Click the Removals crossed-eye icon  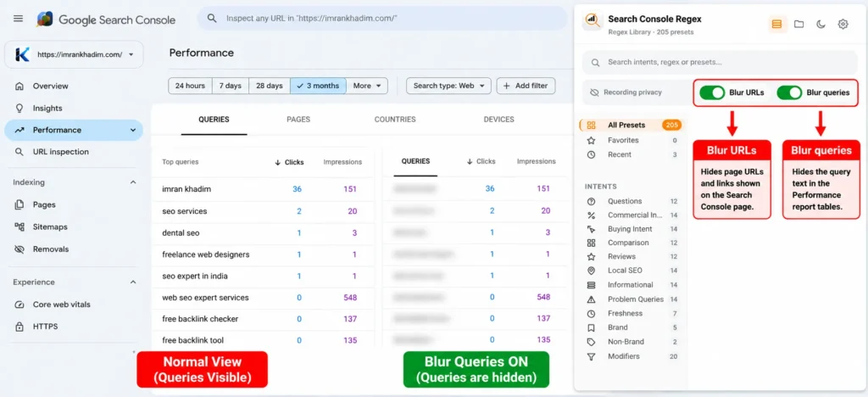tap(19, 249)
